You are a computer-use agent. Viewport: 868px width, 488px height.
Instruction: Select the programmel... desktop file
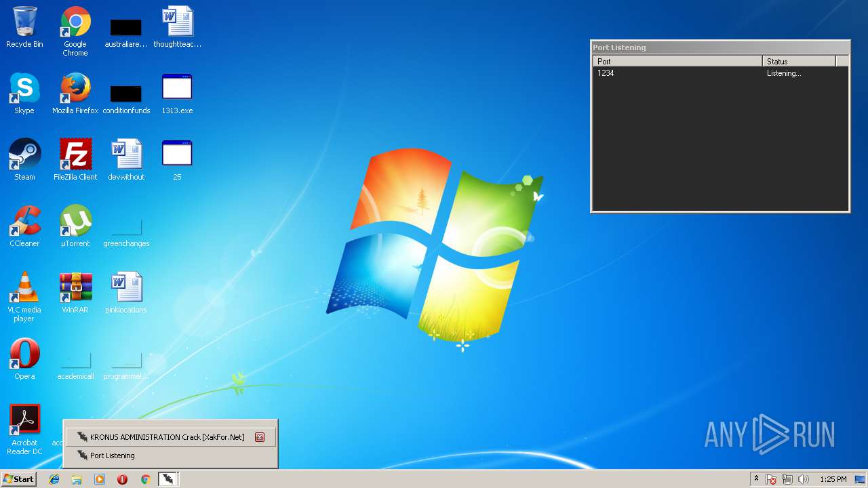point(126,366)
